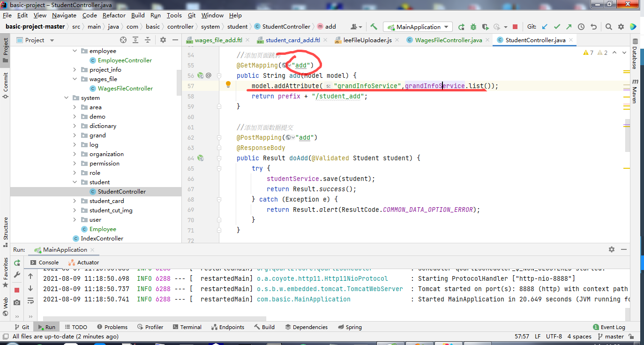Open the user account dropdown in toolbar

356,27
